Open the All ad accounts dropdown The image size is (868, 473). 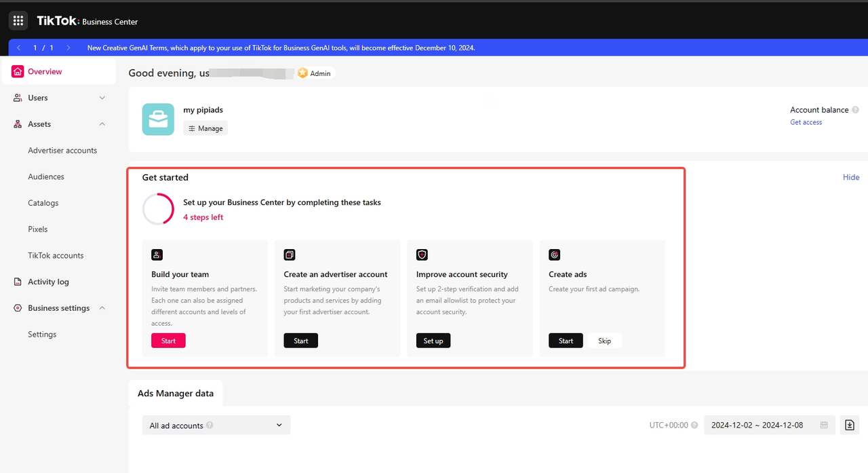[216, 425]
